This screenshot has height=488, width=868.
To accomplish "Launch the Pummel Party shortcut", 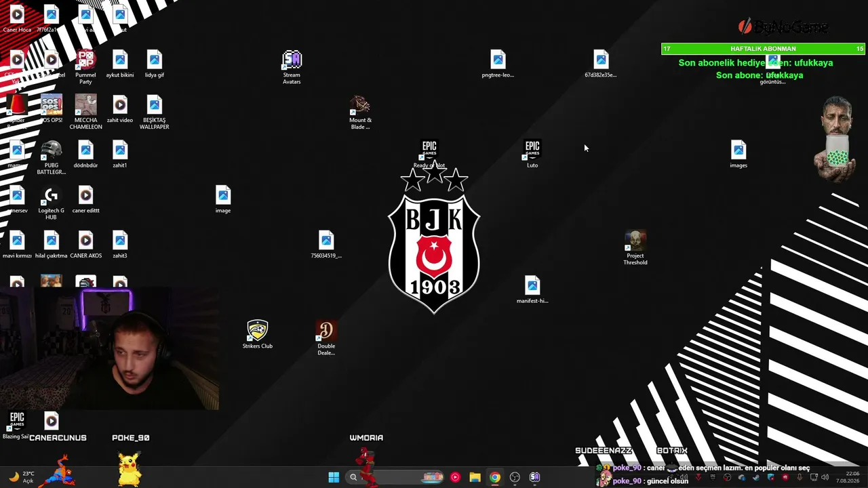I will point(85,68).
